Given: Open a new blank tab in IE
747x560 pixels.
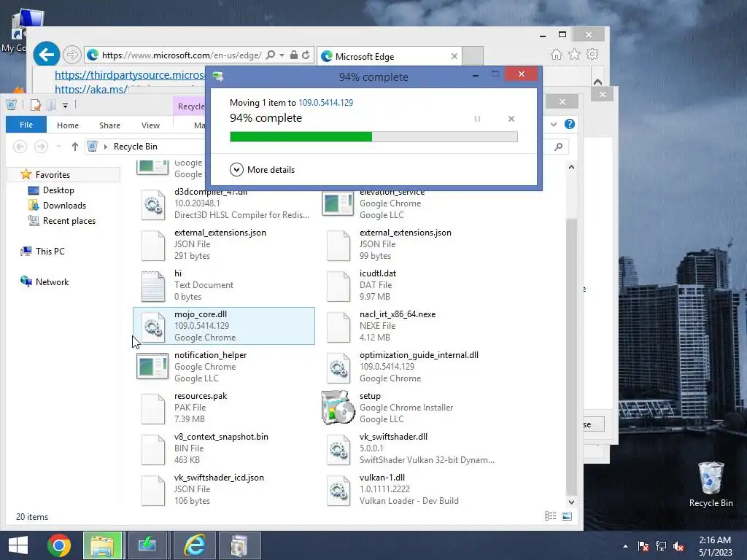Looking at the screenshot, I should click(x=473, y=55).
